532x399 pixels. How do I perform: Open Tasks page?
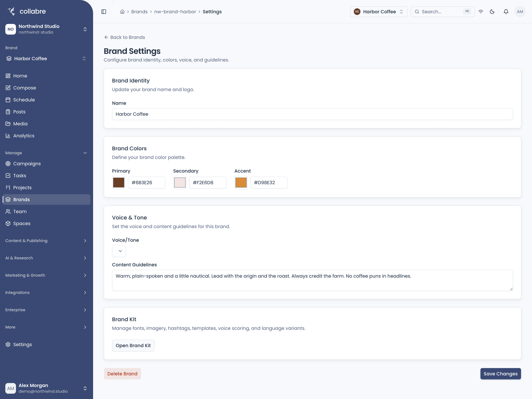47,176
